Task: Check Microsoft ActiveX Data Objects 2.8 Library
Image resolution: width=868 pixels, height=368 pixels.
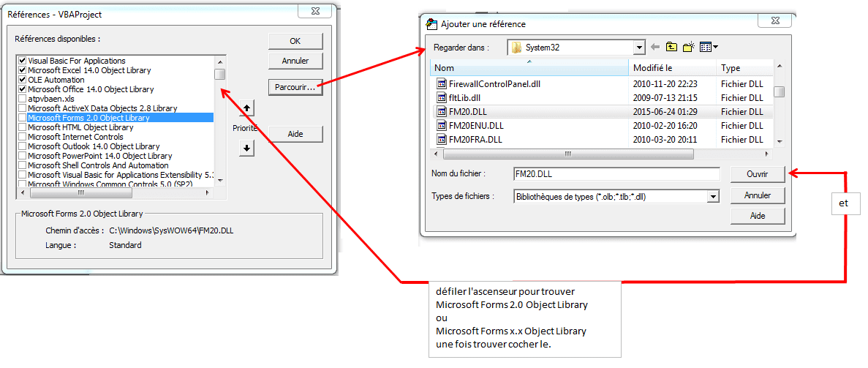Action: 22,108
